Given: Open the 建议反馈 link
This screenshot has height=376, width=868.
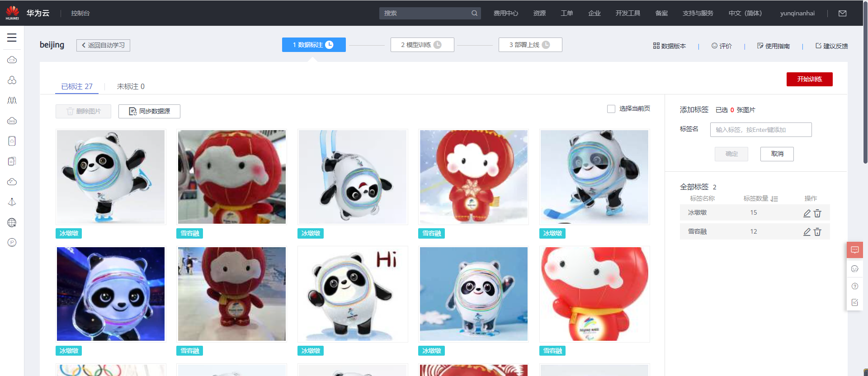Looking at the screenshot, I should (x=831, y=46).
